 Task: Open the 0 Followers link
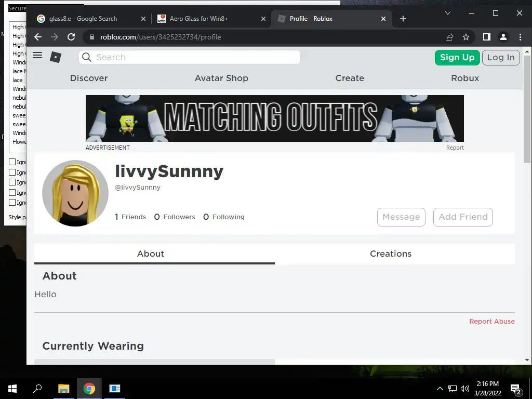175,217
